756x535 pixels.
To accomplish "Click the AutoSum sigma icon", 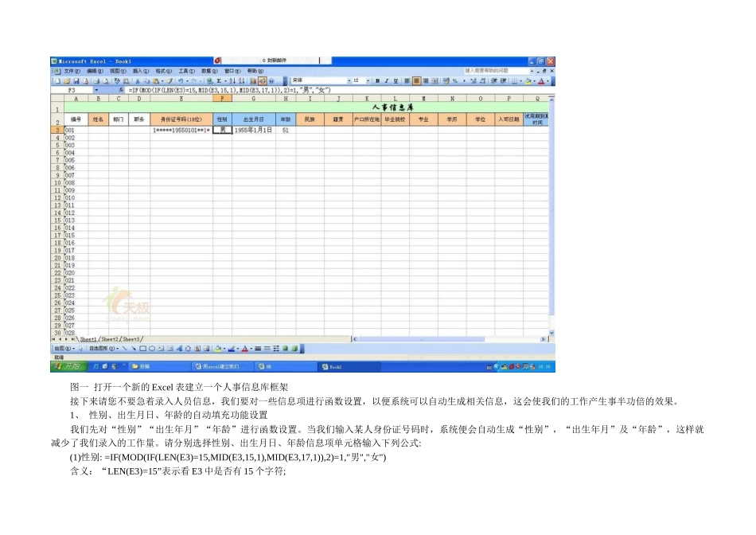I will (x=218, y=81).
